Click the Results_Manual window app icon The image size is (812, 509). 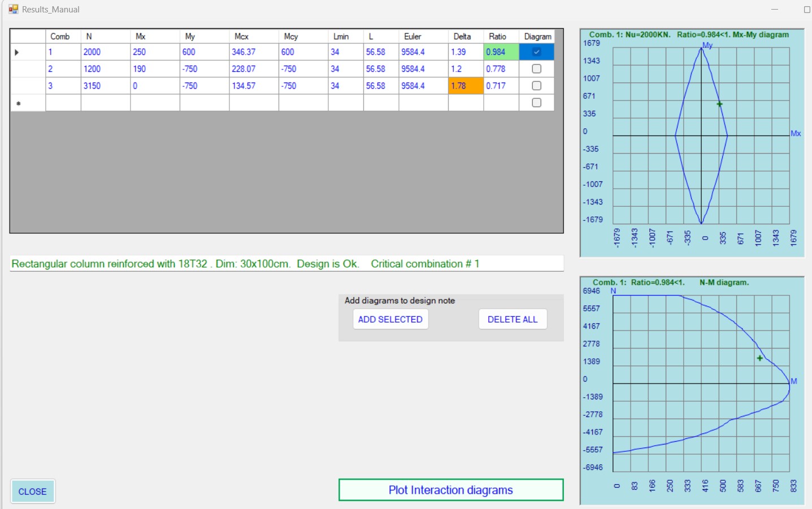click(x=13, y=9)
